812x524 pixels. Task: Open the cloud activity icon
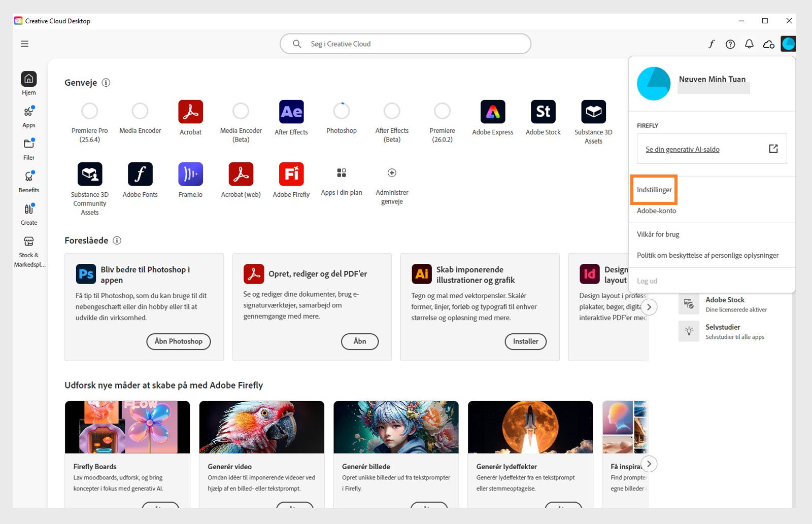(x=768, y=44)
